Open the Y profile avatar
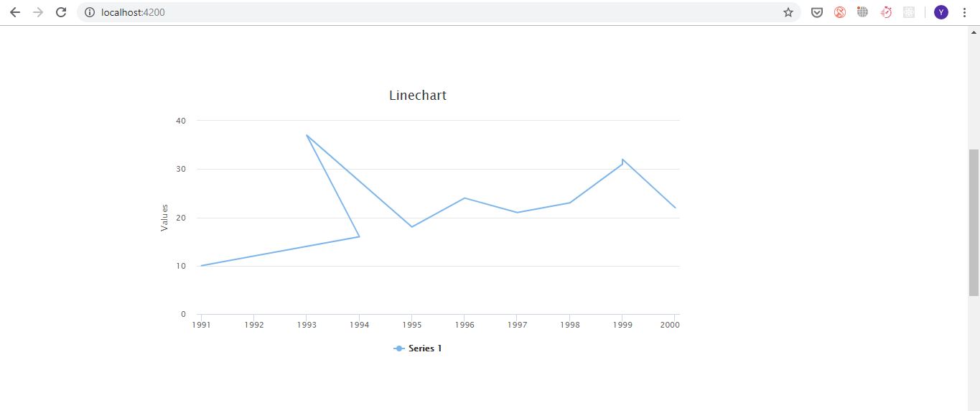Screen dimensions: 980x411 coord(941,12)
